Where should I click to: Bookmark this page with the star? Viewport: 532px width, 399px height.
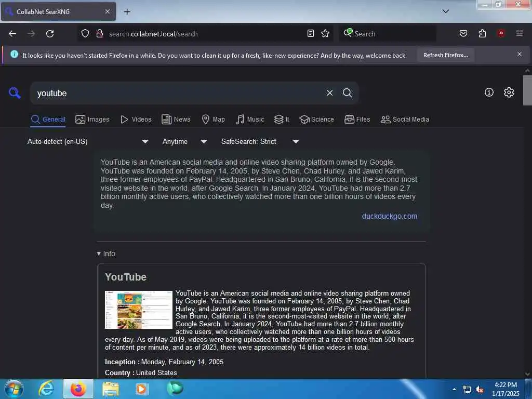pos(325,34)
